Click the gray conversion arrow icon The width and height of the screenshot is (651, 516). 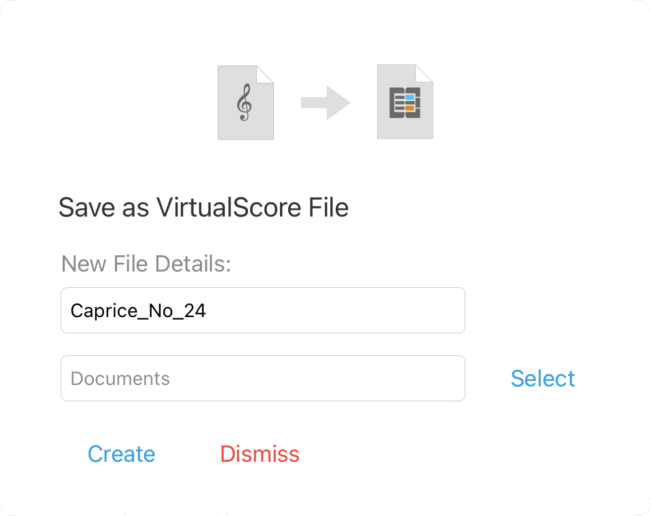click(x=326, y=103)
